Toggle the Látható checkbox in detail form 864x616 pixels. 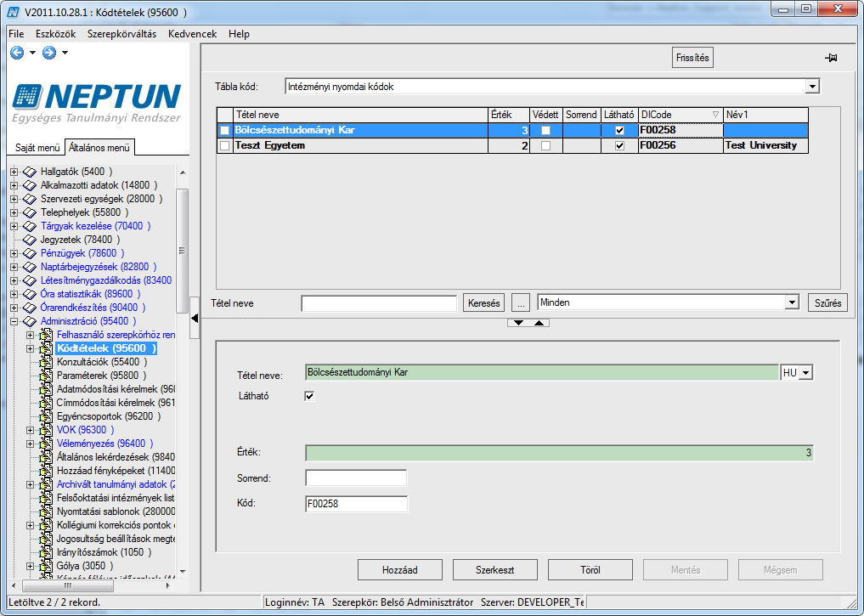tap(310, 396)
